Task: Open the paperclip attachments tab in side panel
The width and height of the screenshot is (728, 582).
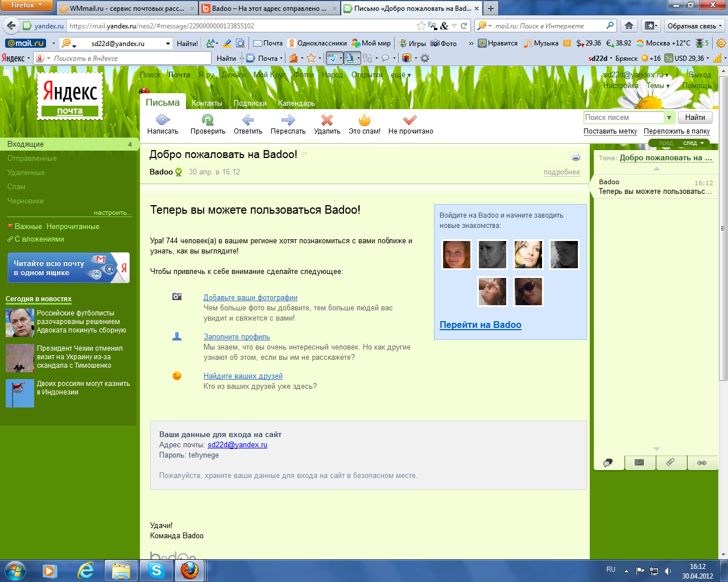Action: (x=671, y=463)
